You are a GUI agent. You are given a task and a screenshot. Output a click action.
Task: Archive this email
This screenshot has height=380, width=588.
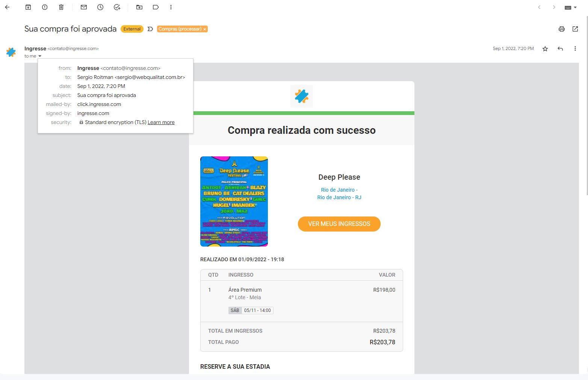[x=28, y=7]
